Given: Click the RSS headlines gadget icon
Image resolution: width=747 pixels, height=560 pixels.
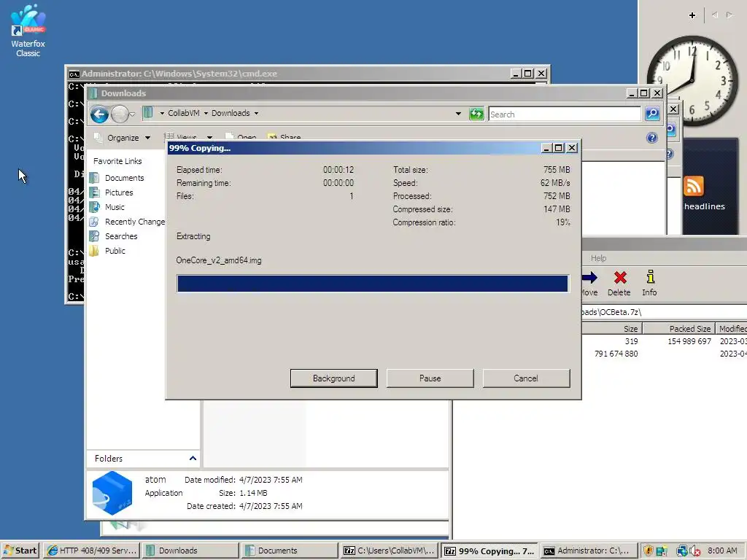Looking at the screenshot, I should point(693,186).
